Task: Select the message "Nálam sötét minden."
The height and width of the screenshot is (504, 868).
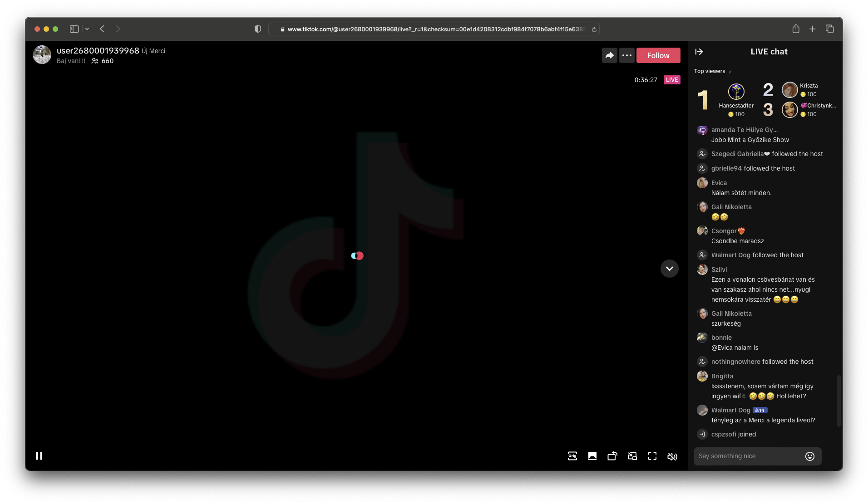Action: (741, 193)
